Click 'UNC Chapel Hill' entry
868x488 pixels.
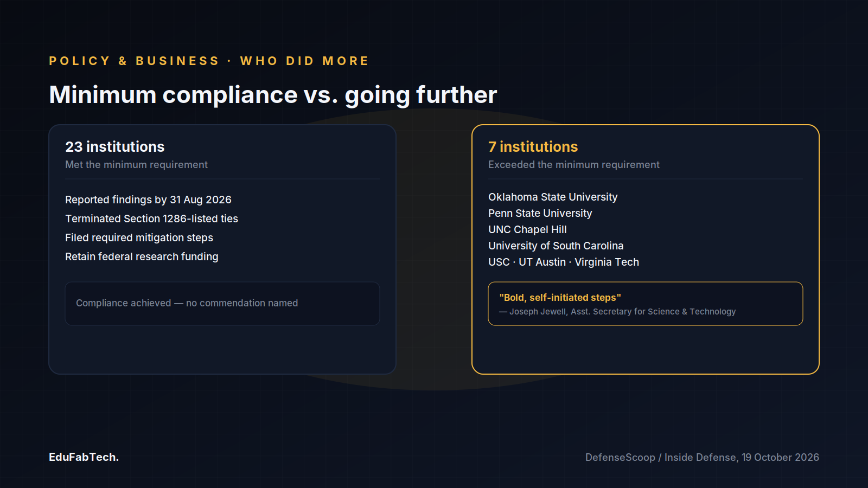tap(527, 229)
